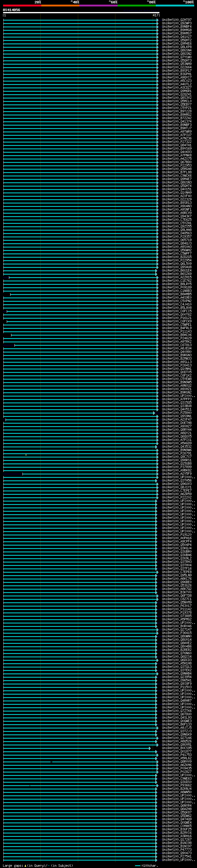197x868 pixels.
Task: Select UniRef100_P37899 alignment label
Action: (176, 467)
